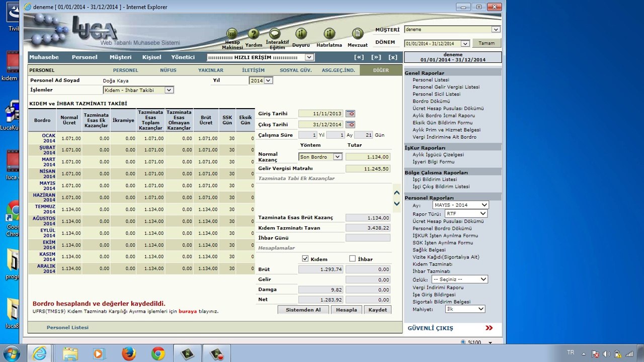Launch Windows Media Player from the taskbar
Image resolution: width=644 pixels, height=362 pixels.
coord(98,353)
